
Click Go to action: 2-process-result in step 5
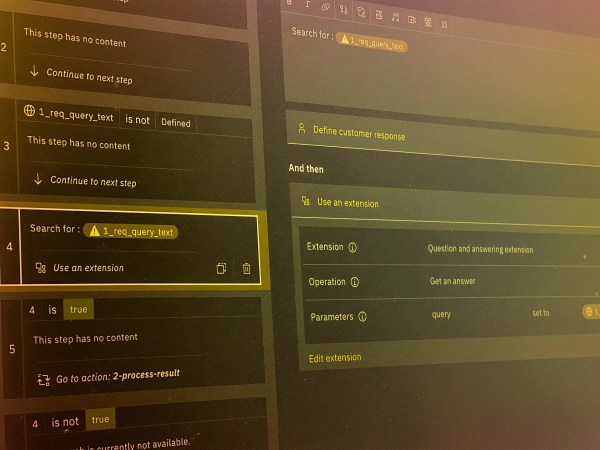click(118, 376)
